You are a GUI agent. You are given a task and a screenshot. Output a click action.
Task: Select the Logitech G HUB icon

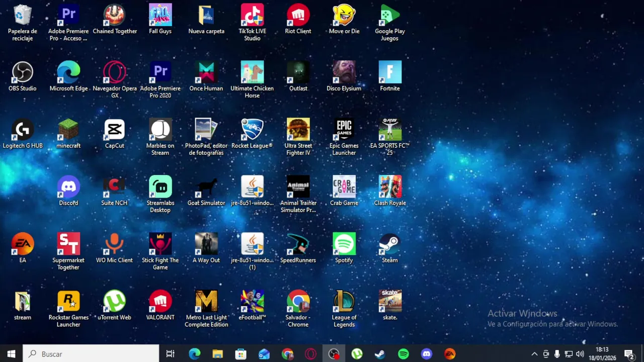22,134
